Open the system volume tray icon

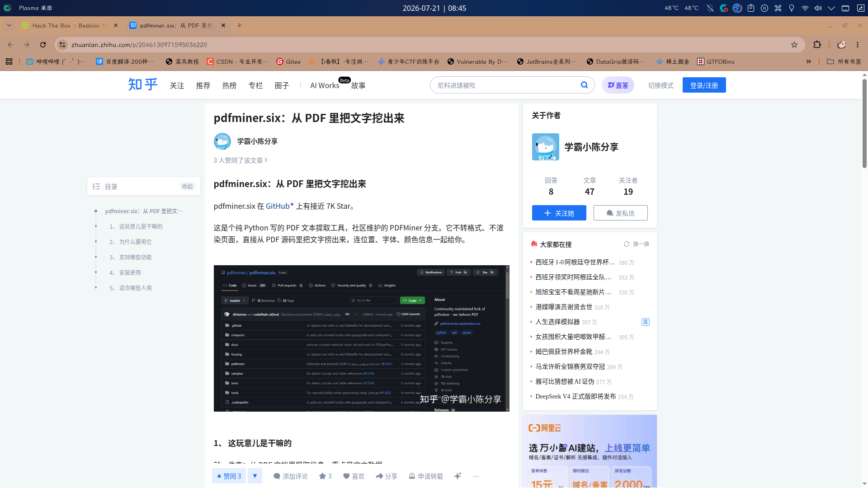coord(818,8)
